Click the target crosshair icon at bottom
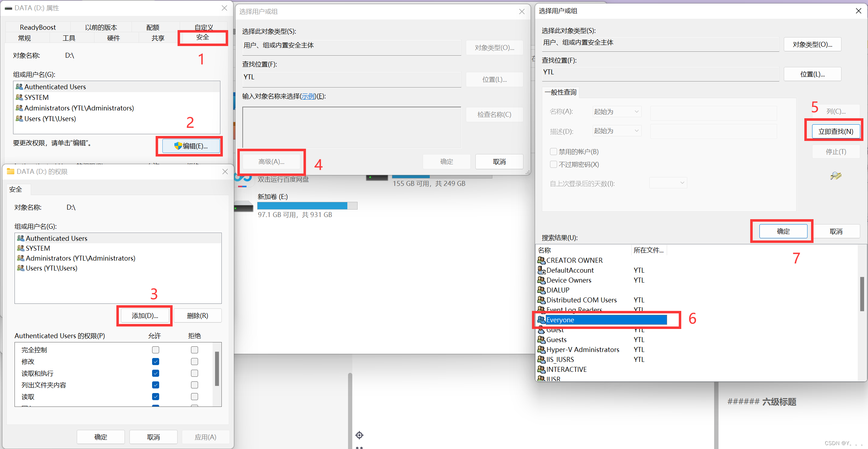The width and height of the screenshot is (868, 449). (x=359, y=435)
